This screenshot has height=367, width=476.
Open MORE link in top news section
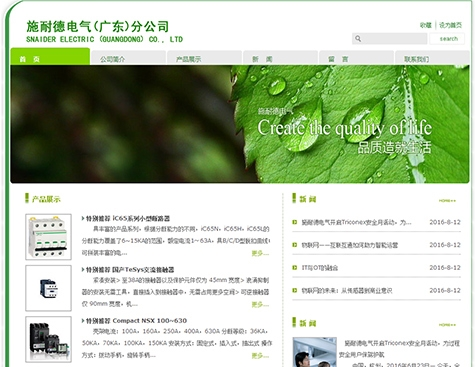point(447,201)
